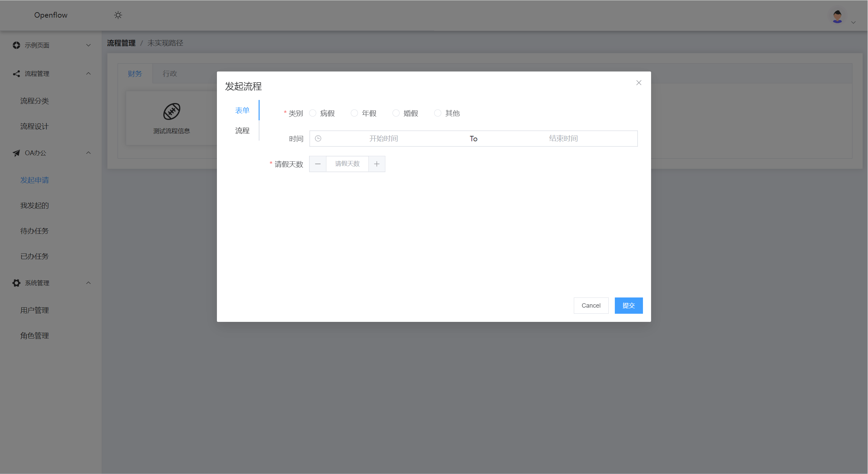
Task: Open the 行政 category tab
Action: coord(170,74)
